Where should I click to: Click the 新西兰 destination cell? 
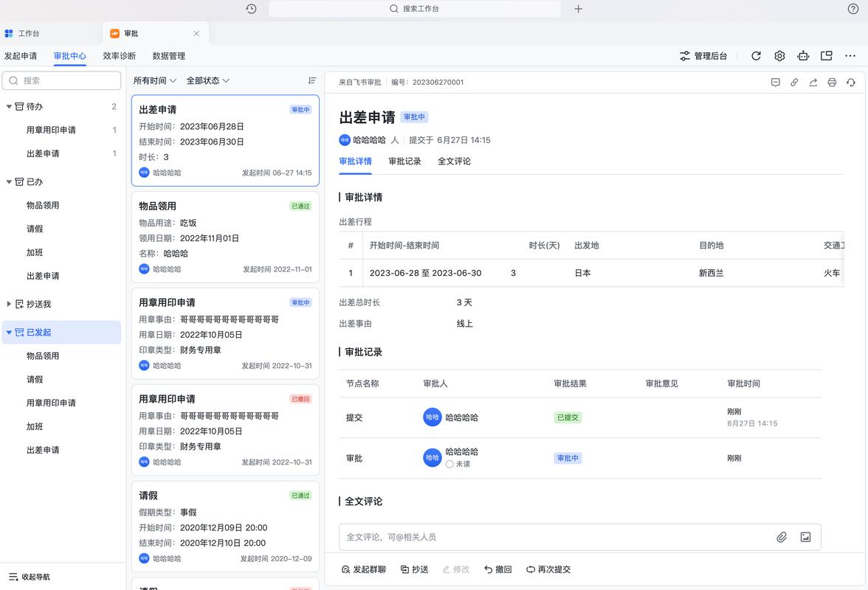click(712, 273)
